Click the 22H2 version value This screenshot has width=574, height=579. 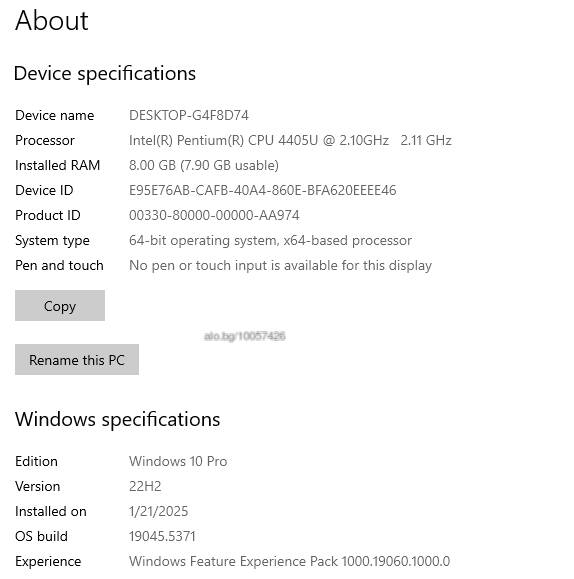[145, 487]
